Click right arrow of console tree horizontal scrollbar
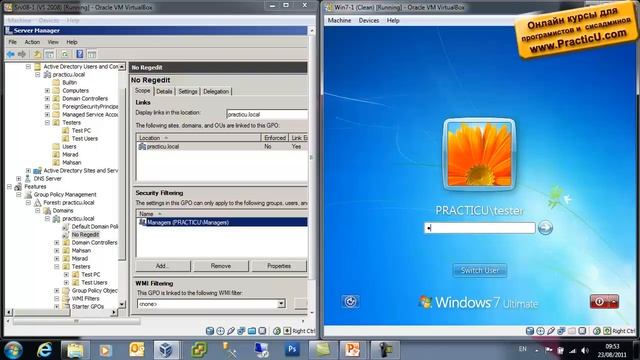640x360 pixels. tap(114, 312)
